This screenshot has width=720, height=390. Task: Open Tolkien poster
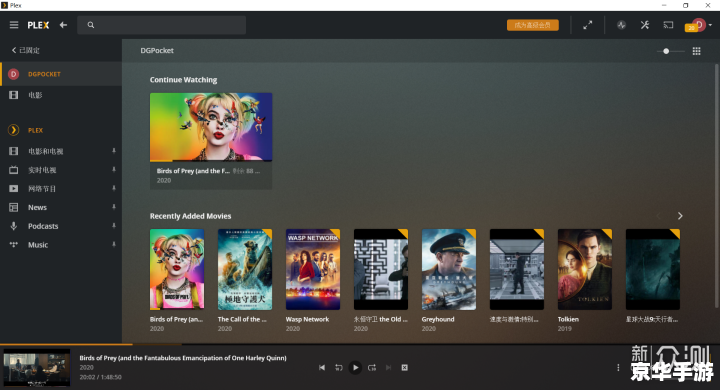585,269
